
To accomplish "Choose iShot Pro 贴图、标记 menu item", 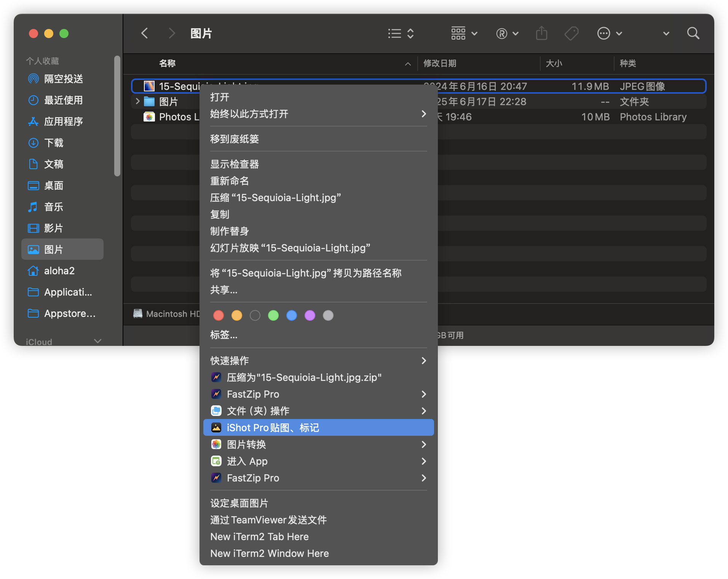I will 318,428.
